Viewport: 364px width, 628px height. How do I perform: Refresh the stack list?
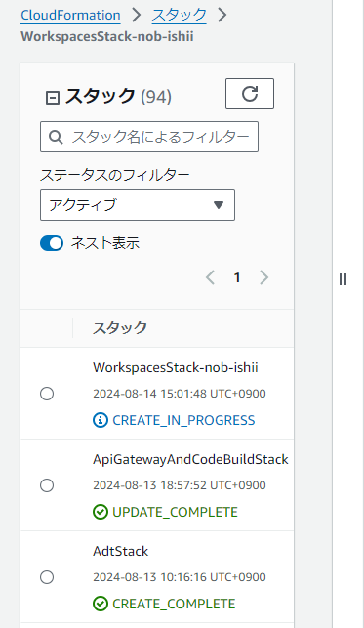tap(250, 94)
